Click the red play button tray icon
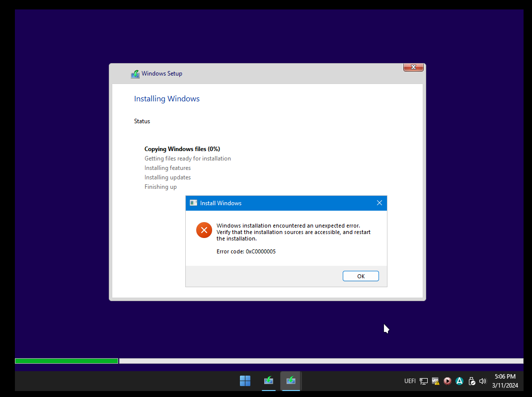The image size is (532, 397). point(447,381)
